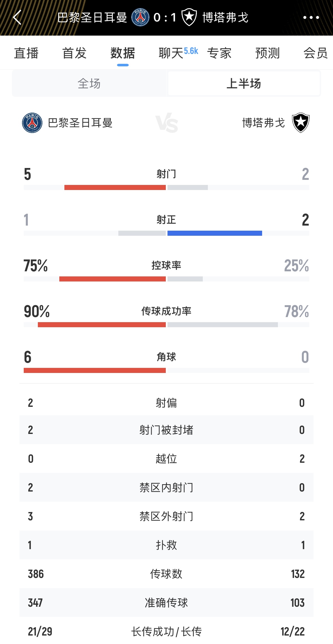Screen dimensions: 333x644
Task: Select the 上半场 first-half segment
Action: tap(244, 84)
